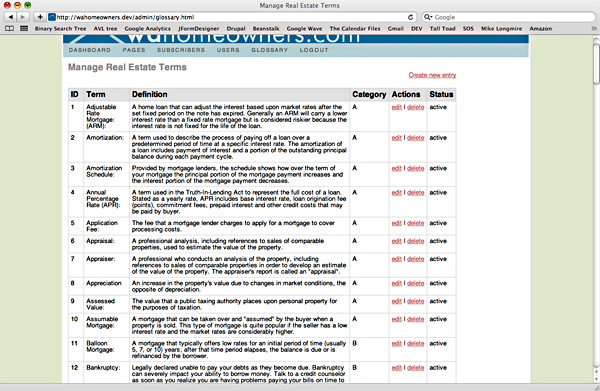Add bookmark with the plus button
This screenshot has width=600, height=391.
coord(40,17)
